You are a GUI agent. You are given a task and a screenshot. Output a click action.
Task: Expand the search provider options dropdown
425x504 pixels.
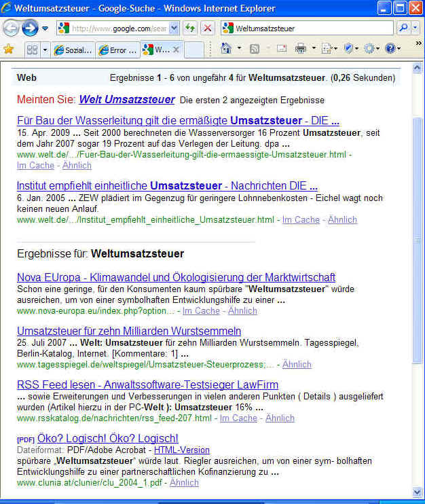tap(415, 29)
